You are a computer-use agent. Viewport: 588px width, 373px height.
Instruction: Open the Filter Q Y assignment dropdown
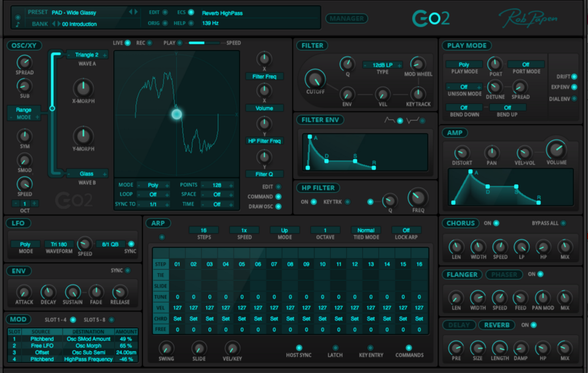(x=265, y=174)
